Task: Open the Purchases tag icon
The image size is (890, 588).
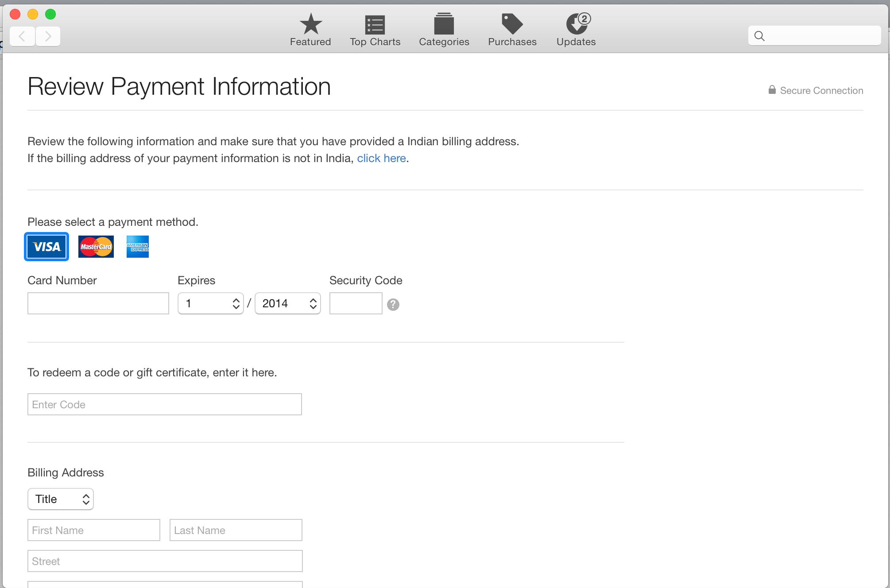Action: pos(512,24)
